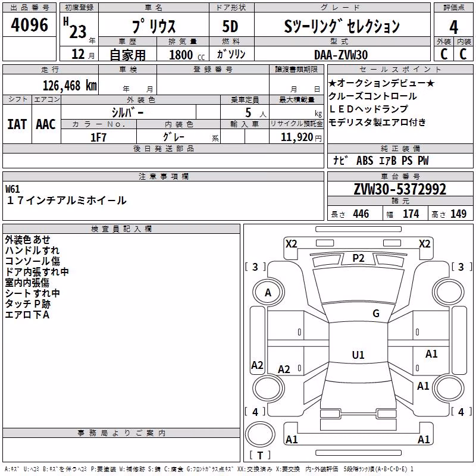The width and height of the screenshot is (476, 476).
Task: Click the LEDヘッドランプ sales point
Action: click(368, 109)
